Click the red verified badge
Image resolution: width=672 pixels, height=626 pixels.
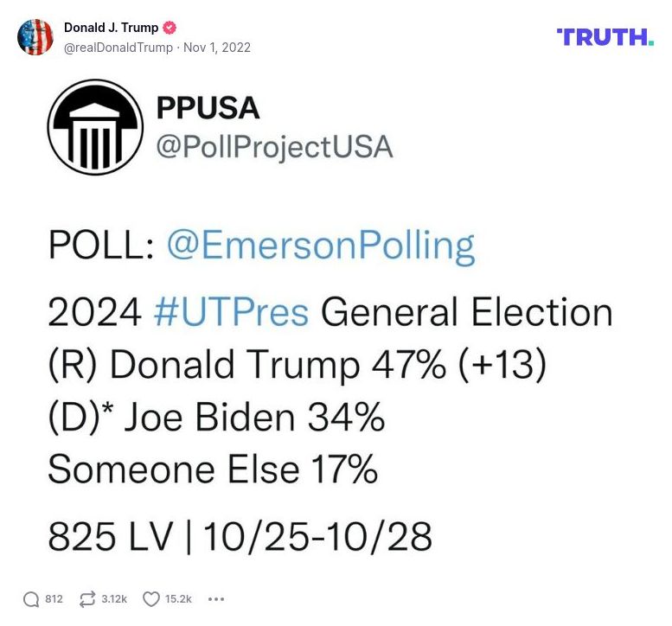(x=170, y=28)
